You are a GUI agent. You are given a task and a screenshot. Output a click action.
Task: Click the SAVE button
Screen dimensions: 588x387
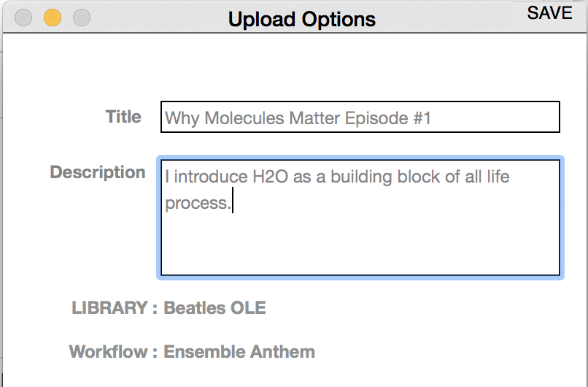[x=549, y=13]
